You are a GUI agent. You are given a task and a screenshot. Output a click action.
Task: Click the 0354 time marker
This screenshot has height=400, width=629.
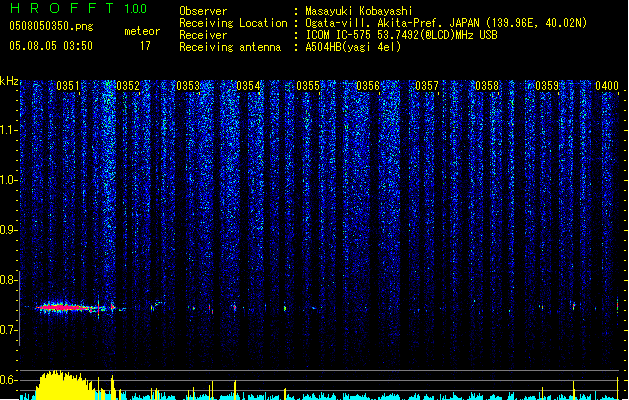[248, 86]
